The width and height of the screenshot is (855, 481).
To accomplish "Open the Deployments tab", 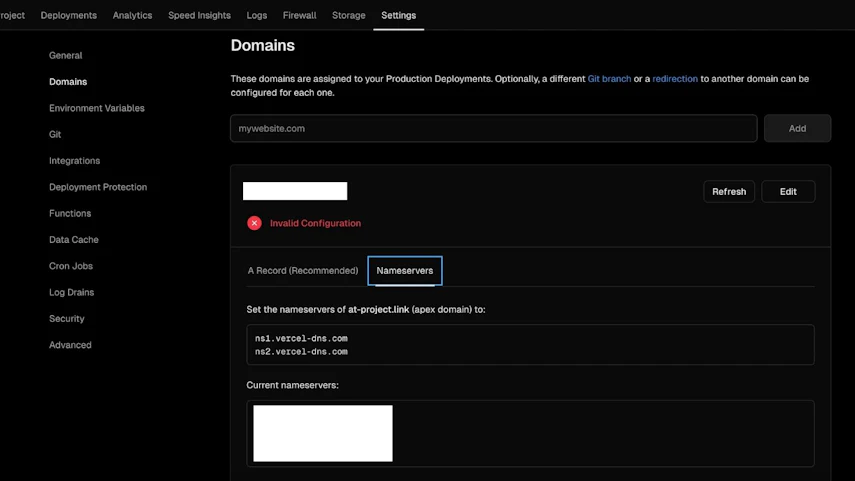I will [69, 15].
